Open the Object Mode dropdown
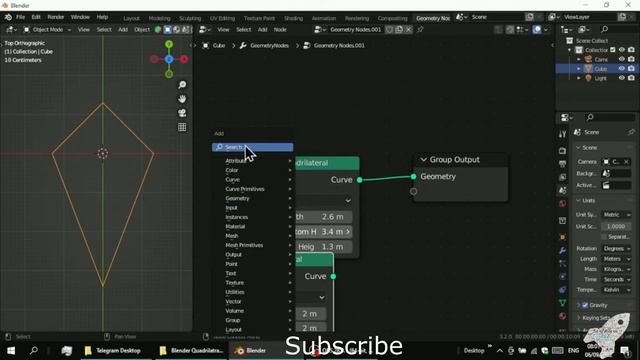640x360 pixels. coord(47,29)
